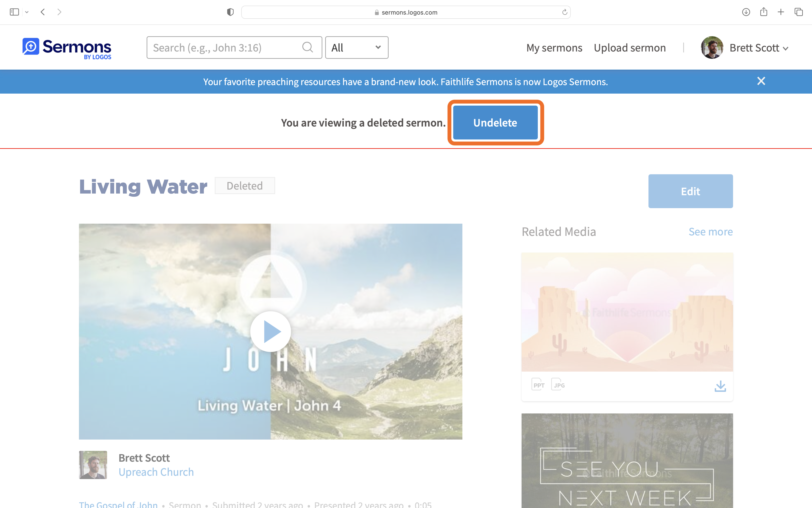This screenshot has width=812, height=508.
Task: Open Brett Scott's author photo
Action: (x=93, y=465)
